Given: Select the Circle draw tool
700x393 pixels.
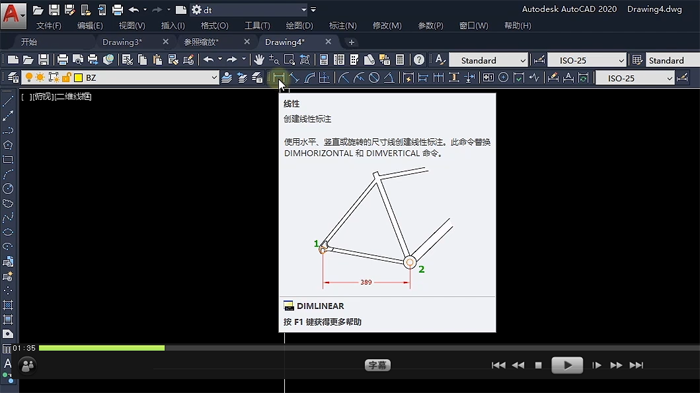Looking at the screenshot, I should 8,188.
